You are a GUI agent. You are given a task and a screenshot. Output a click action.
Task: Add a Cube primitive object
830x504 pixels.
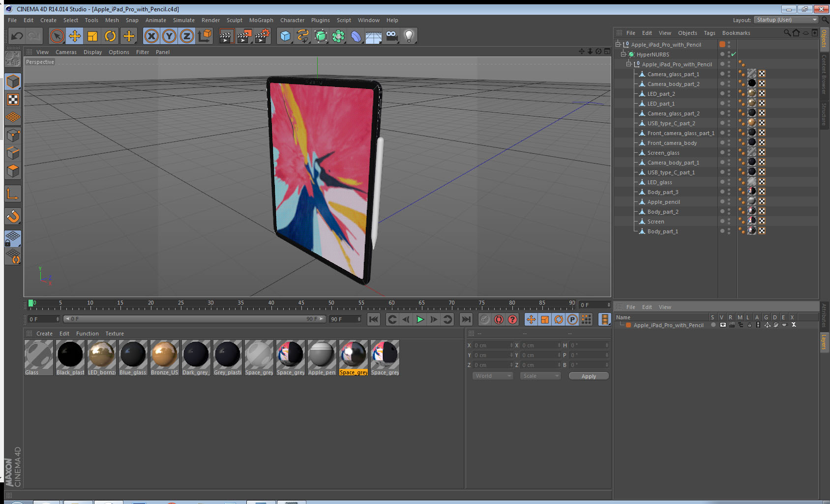(x=285, y=36)
